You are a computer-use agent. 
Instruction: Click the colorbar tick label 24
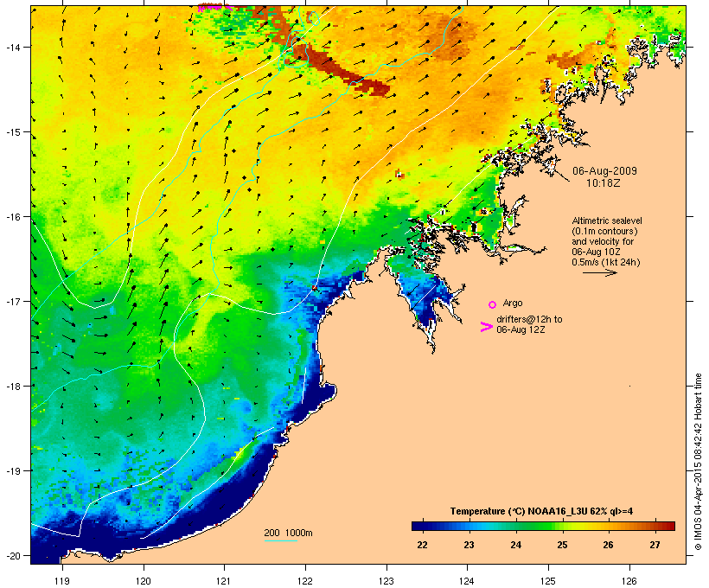[515, 545]
